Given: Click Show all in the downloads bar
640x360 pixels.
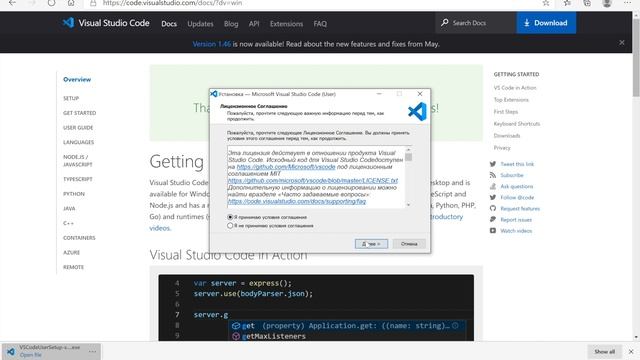Looking at the screenshot, I should coord(604,351).
